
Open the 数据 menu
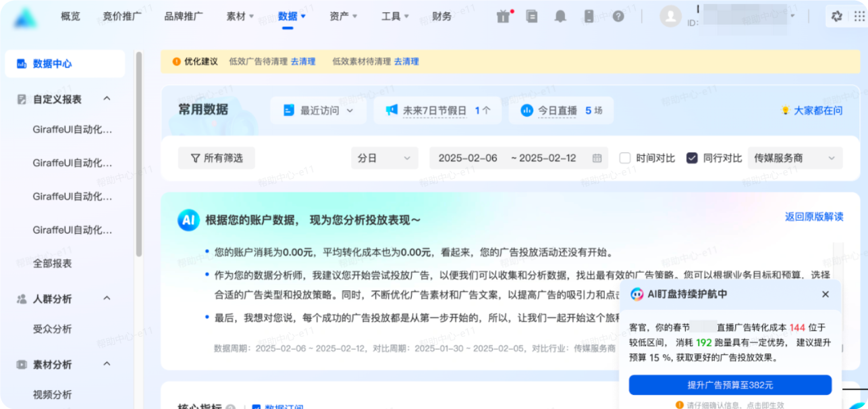click(292, 16)
